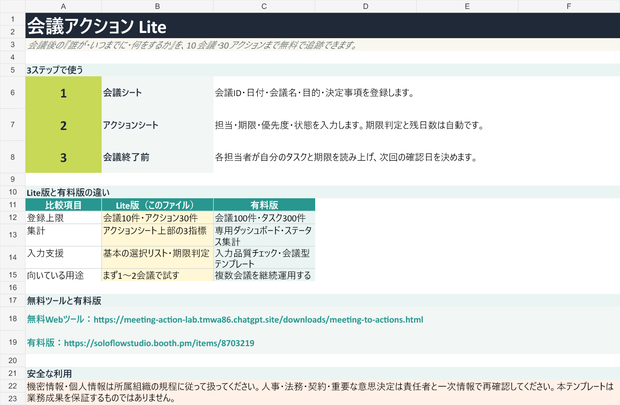This screenshot has height=405, width=620.
Task: Click the green step 3 cell
Action: pyautogui.click(x=63, y=157)
